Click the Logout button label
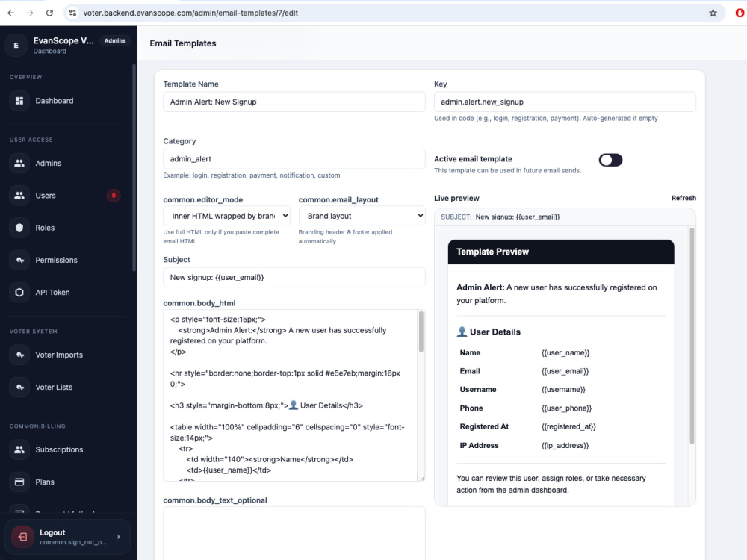Image resolution: width=747 pixels, height=560 pixels. coord(52,532)
